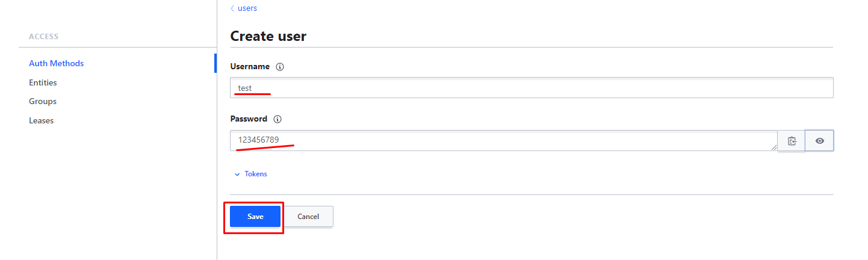Click the chevron arrow beside Tokens

tap(237, 175)
